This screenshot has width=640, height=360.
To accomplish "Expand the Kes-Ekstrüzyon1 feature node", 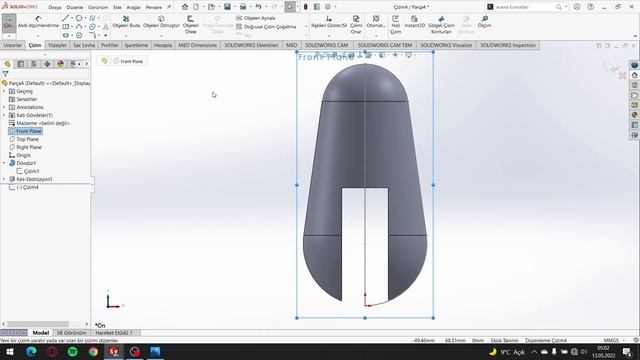I will 4,179.
